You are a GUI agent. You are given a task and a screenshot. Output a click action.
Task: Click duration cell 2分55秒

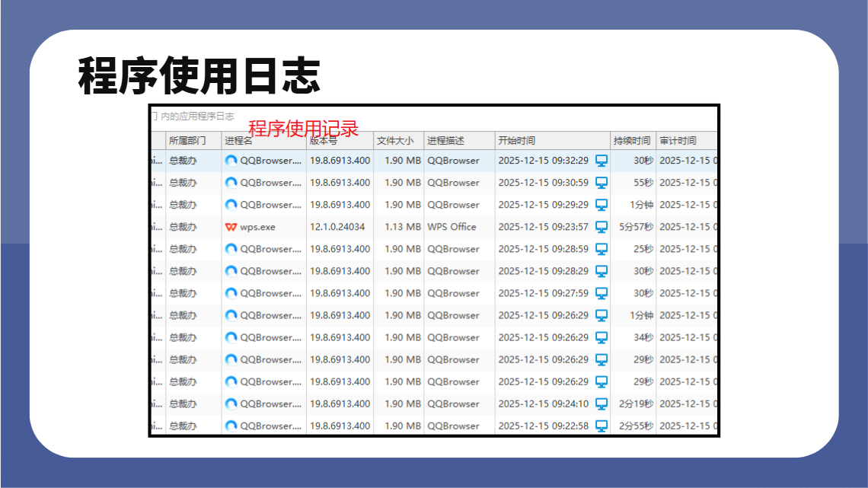(636, 426)
